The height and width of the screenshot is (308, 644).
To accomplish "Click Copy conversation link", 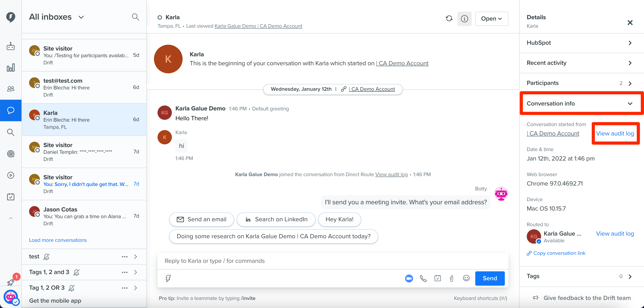I will pyautogui.click(x=556, y=253).
